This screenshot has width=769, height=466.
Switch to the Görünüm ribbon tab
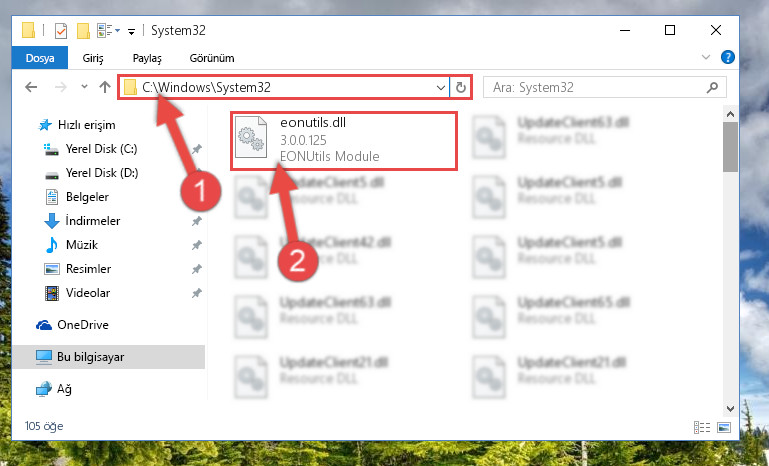pyautogui.click(x=212, y=58)
